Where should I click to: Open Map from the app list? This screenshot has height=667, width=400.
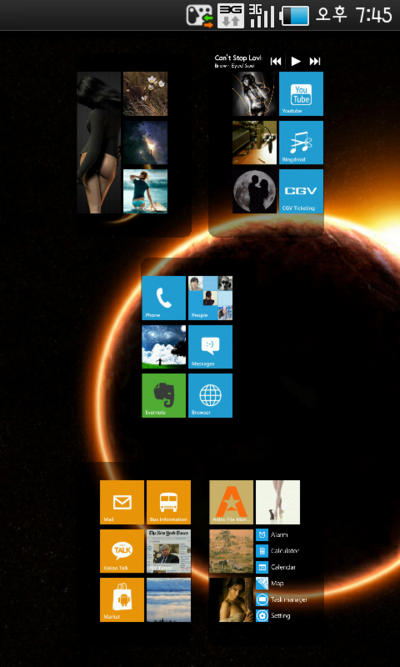coord(270,583)
